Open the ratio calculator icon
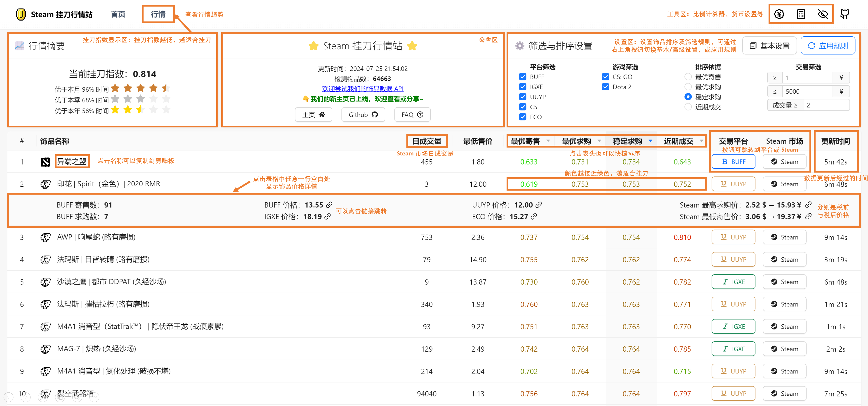Screen dimensions: 868x406 click(801, 14)
